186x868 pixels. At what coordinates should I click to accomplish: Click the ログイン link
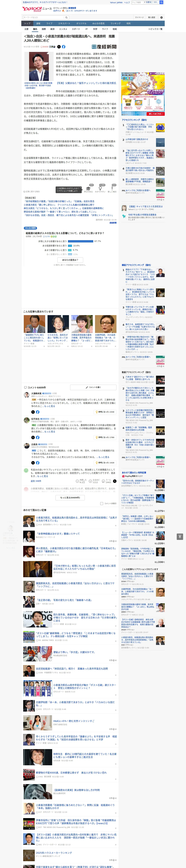pyautogui.click(x=57, y=11)
